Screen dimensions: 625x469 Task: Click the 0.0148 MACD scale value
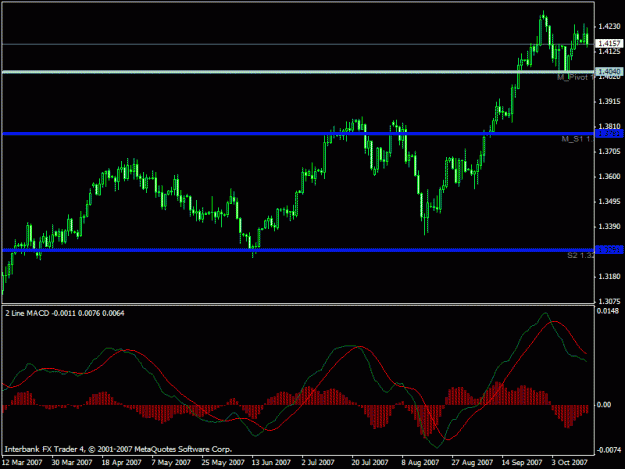608,311
